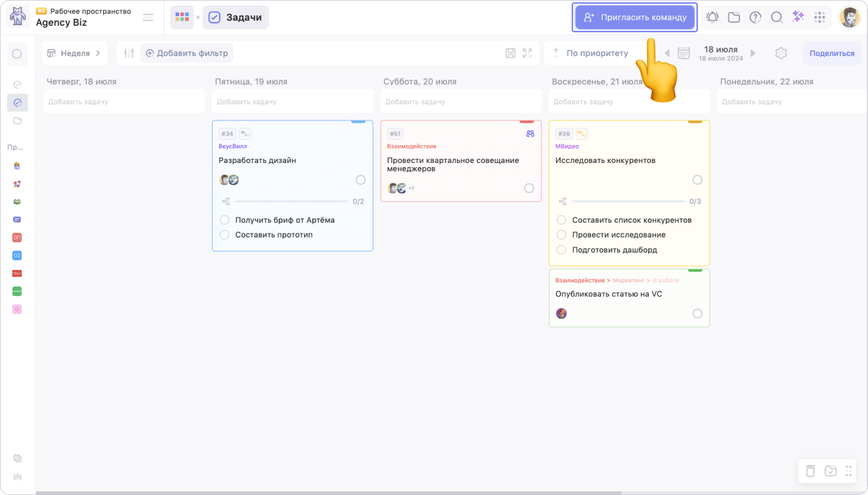
Task: Check subtask Составить список конкурентов
Action: [x=562, y=220]
